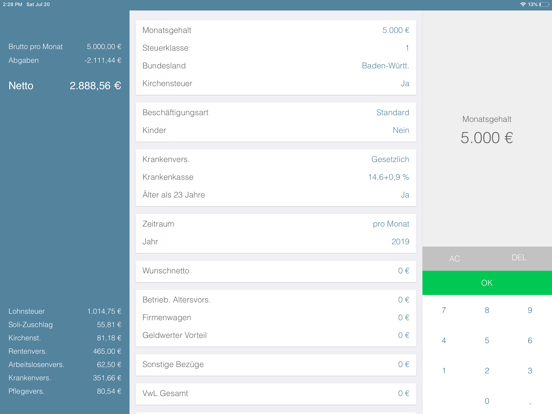Edit the VwL Gesamt amount

point(276,394)
